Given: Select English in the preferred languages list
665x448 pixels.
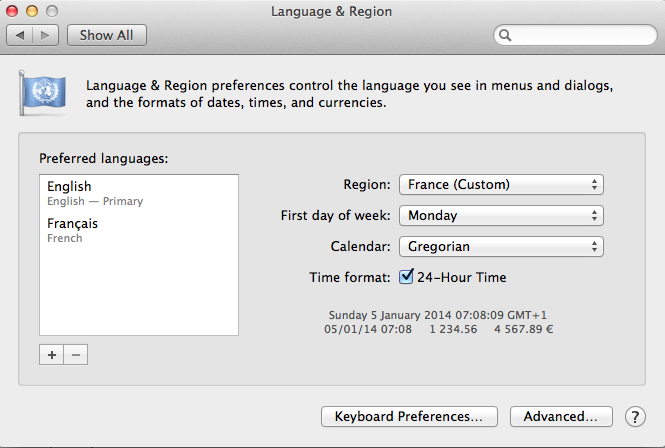Looking at the screenshot, I should pos(139,193).
